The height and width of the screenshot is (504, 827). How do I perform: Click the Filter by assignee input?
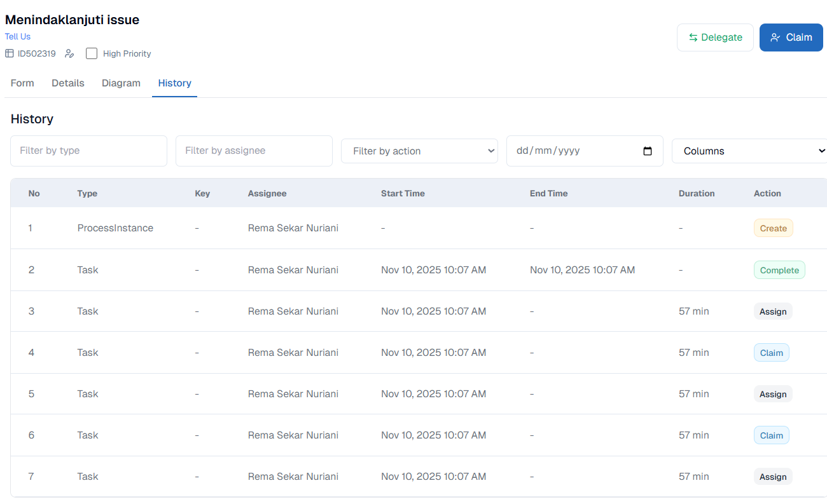pyautogui.click(x=254, y=151)
